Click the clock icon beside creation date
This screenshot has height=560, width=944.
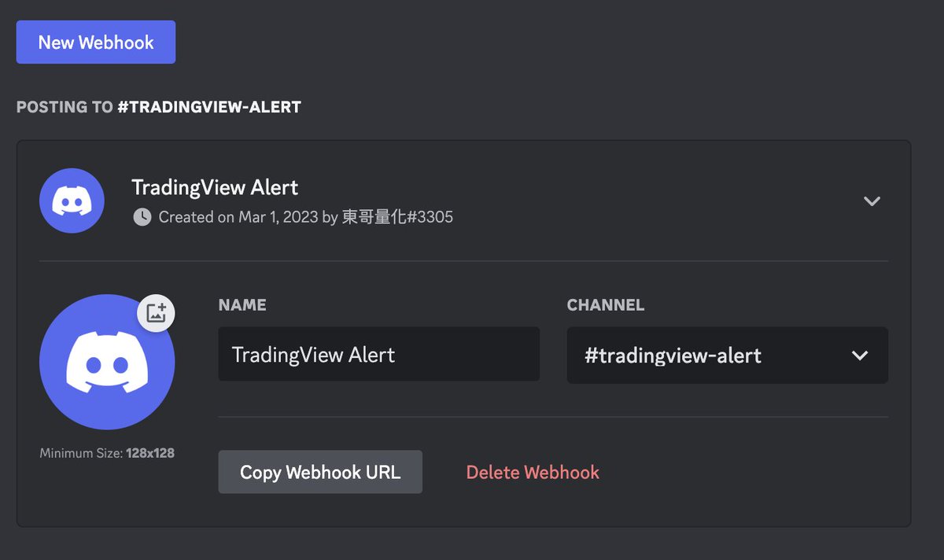pyautogui.click(x=142, y=217)
